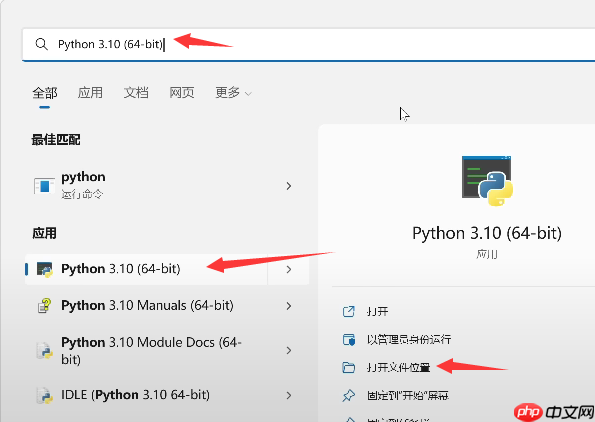Click the open file location folder icon
This screenshot has width=595, height=422.
pos(348,367)
